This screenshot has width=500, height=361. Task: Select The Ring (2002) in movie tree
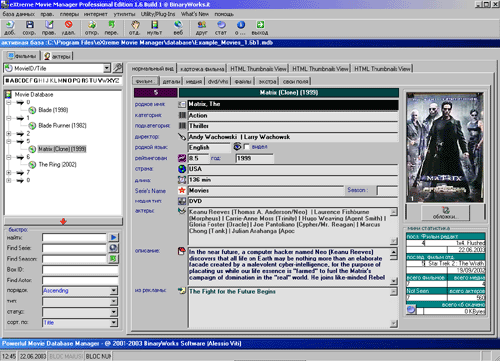[57, 165]
